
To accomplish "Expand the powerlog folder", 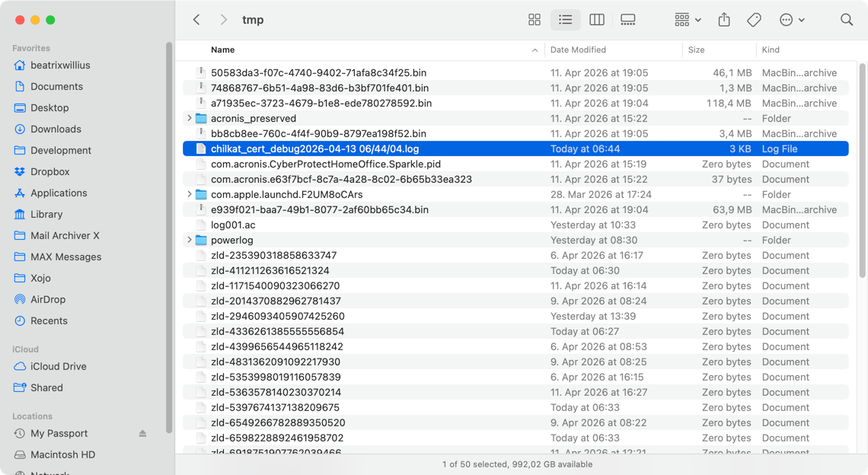I will [189, 241].
